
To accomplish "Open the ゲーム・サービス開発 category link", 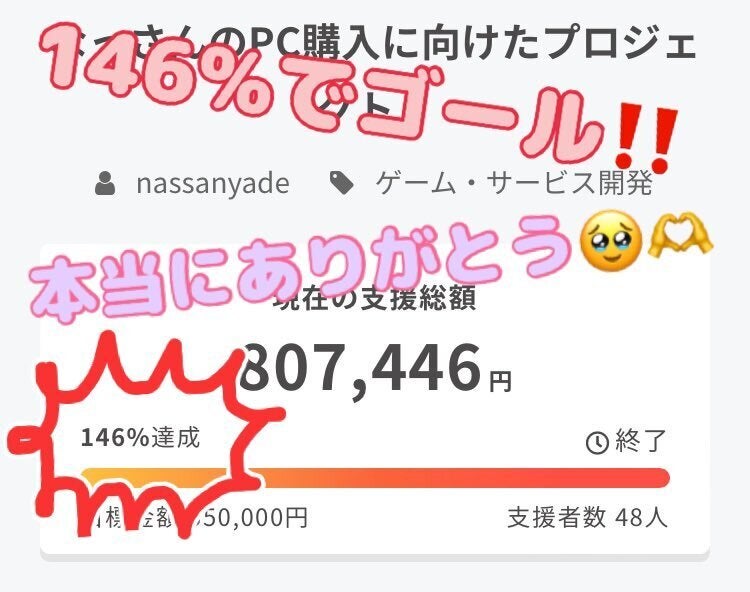I will (x=513, y=183).
